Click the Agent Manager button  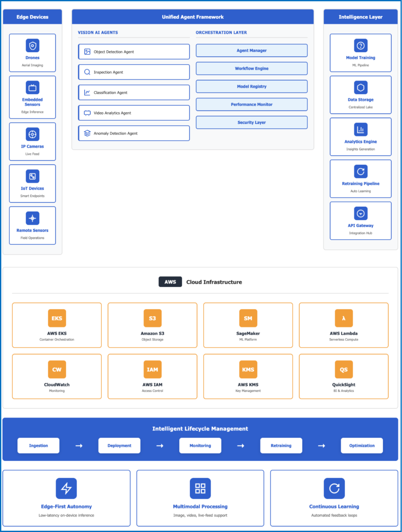[x=251, y=51]
